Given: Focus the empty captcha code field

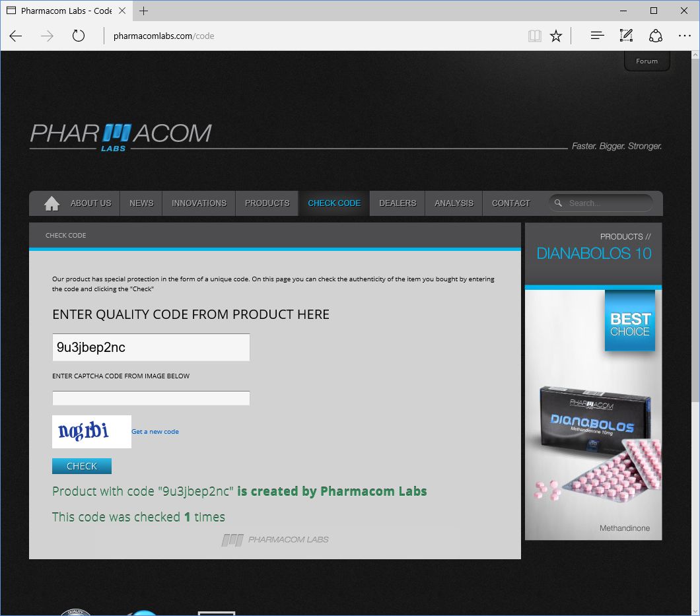Looking at the screenshot, I should [151, 398].
